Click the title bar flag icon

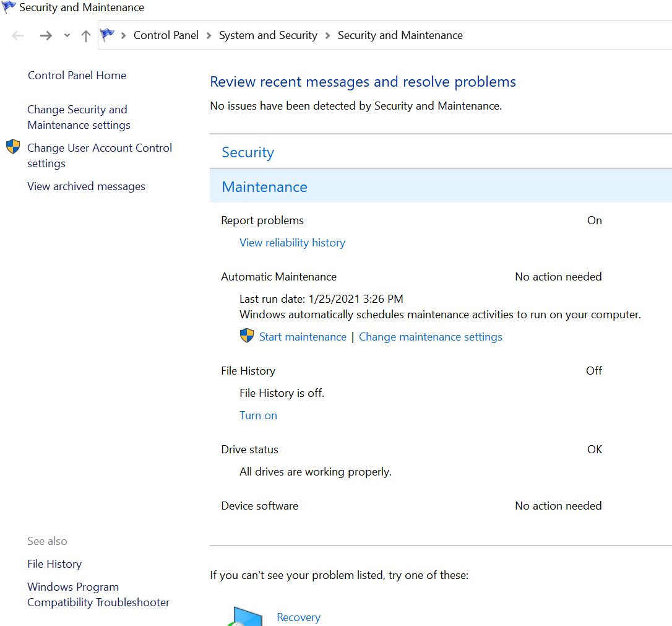(8, 7)
